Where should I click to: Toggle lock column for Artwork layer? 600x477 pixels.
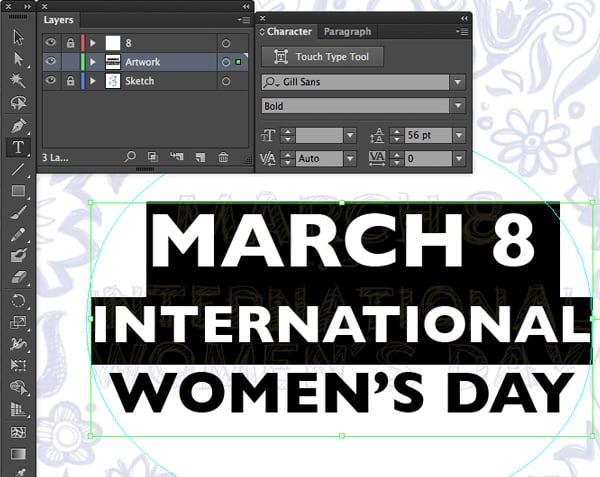point(70,62)
